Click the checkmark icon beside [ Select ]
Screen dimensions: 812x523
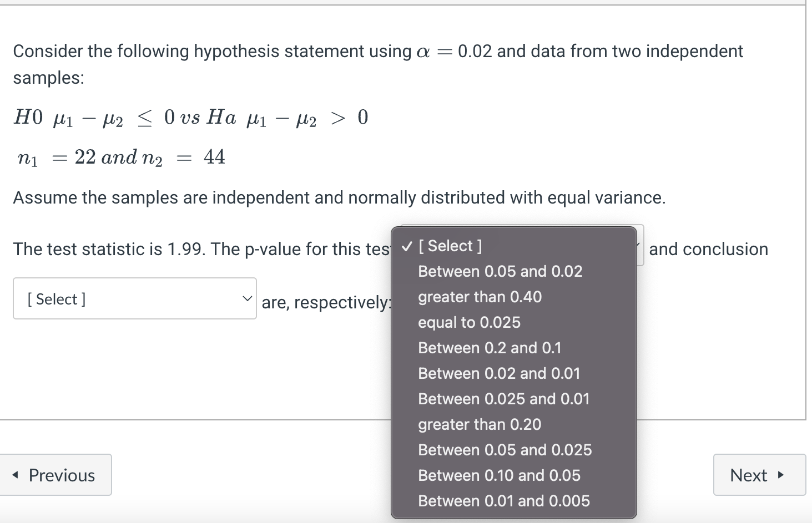(x=408, y=246)
